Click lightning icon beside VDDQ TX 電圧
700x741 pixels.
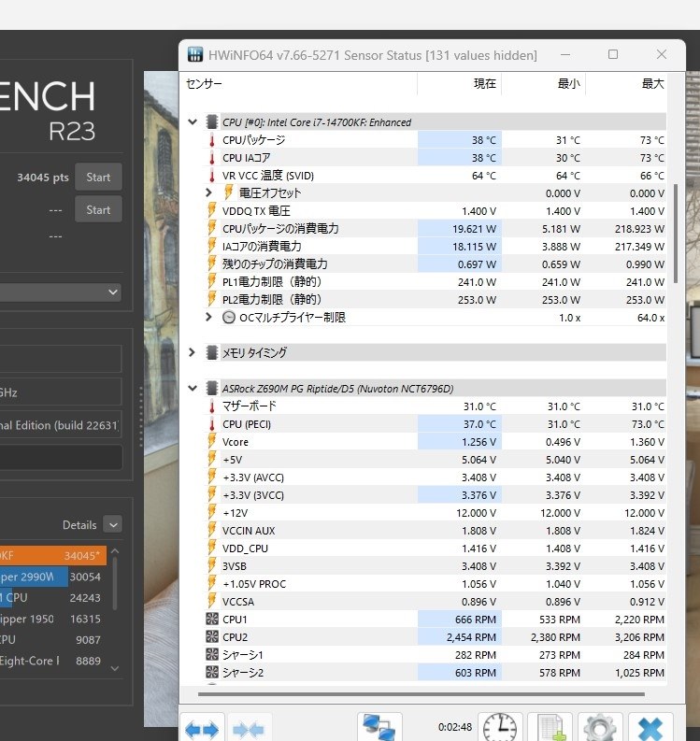[x=212, y=211]
